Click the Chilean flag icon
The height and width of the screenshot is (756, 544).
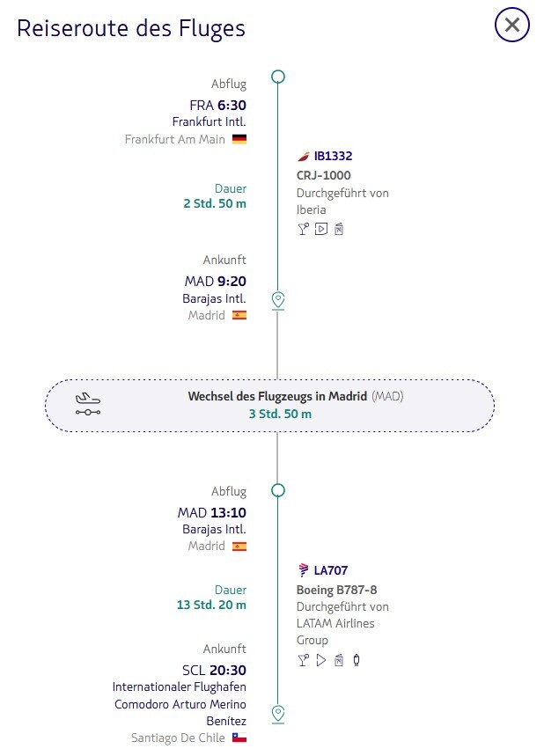pos(239,738)
